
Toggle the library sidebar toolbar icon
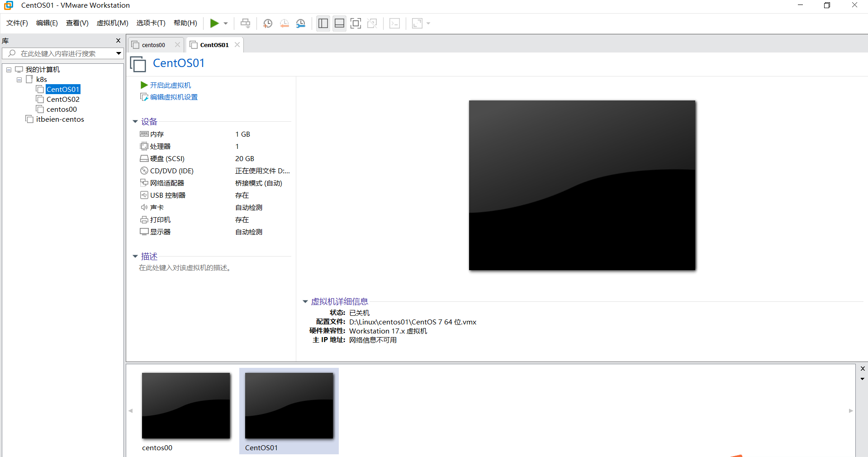tap(323, 23)
